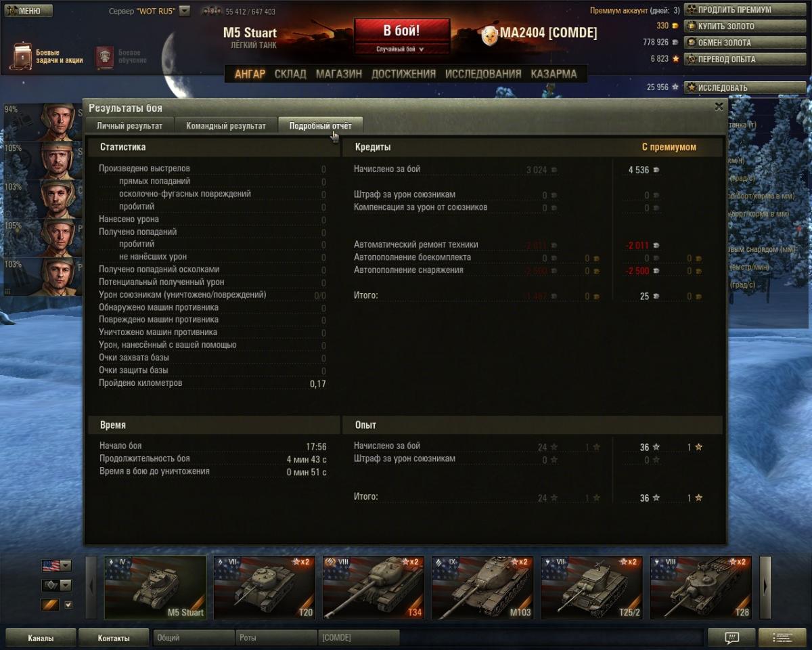
Task: Select T28 tank in carousel
Action: 701,588
